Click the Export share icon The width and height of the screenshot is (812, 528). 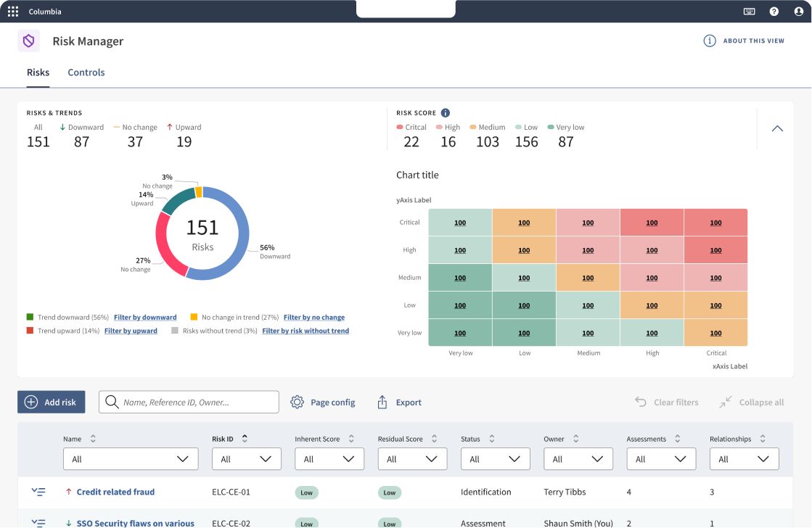(x=382, y=403)
